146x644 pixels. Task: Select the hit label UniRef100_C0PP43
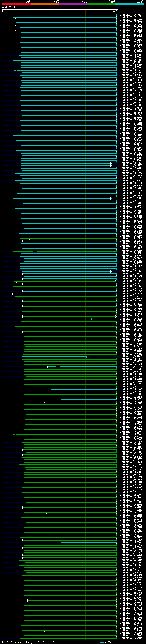point(131,357)
